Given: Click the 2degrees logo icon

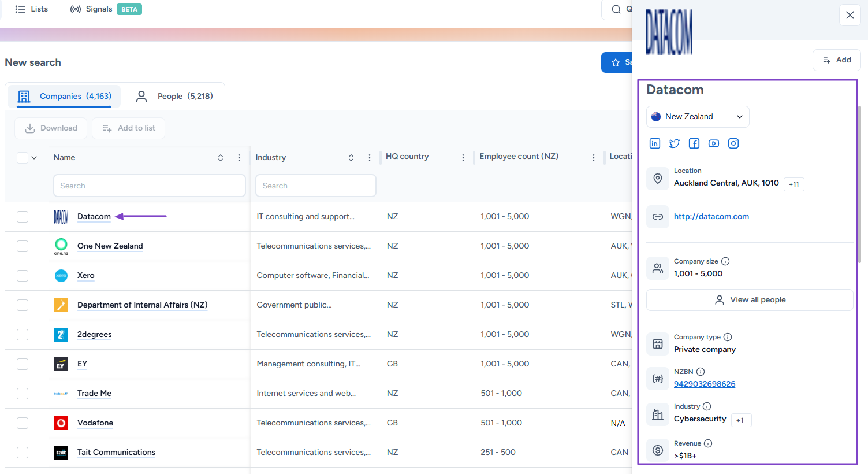Looking at the screenshot, I should [61, 335].
